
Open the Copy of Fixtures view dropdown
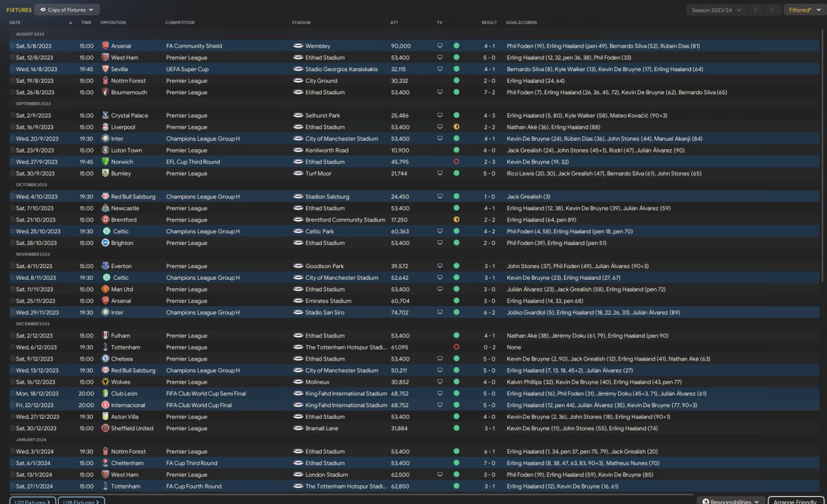[x=67, y=10]
